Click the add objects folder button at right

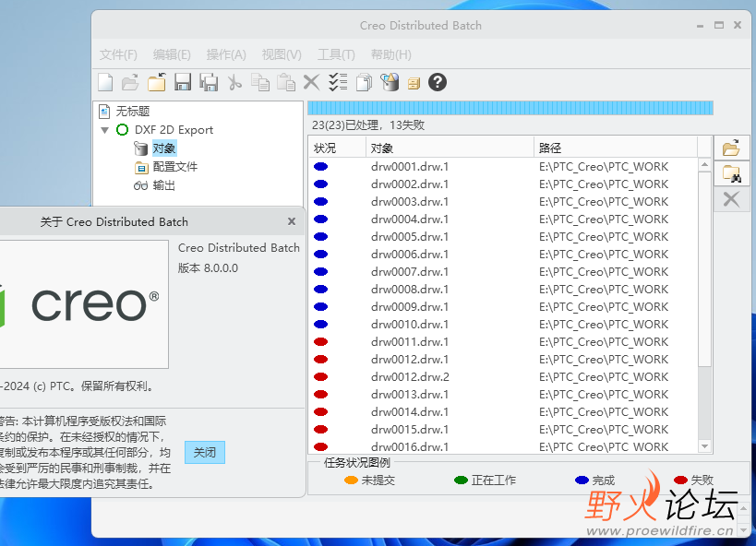point(731,148)
